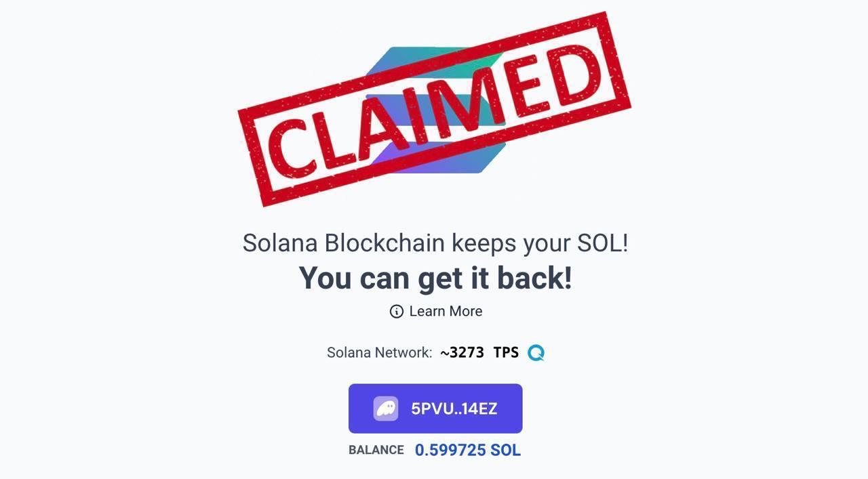This screenshot has width=868, height=479.
Task: Click the info icon beside Learn More
Action: [x=397, y=311]
